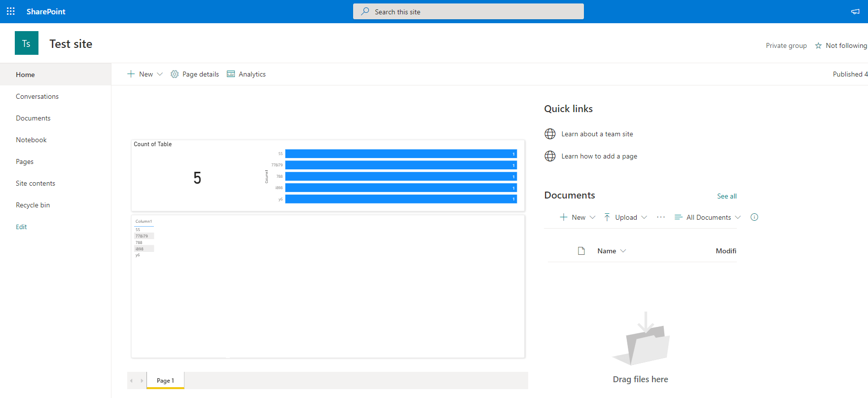The height and width of the screenshot is (398, 868).
Task: Open Conversations in the left navigation
Action: pos(37,96)
